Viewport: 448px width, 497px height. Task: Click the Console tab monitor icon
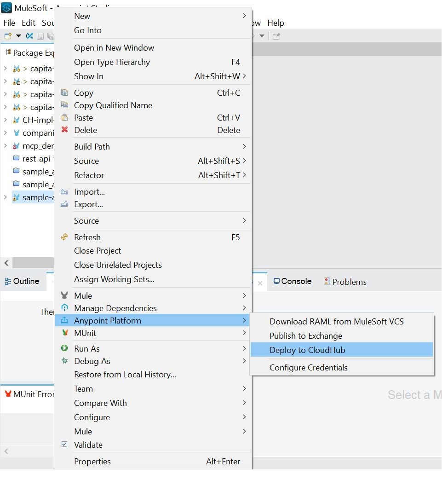[x=276, y=281]
